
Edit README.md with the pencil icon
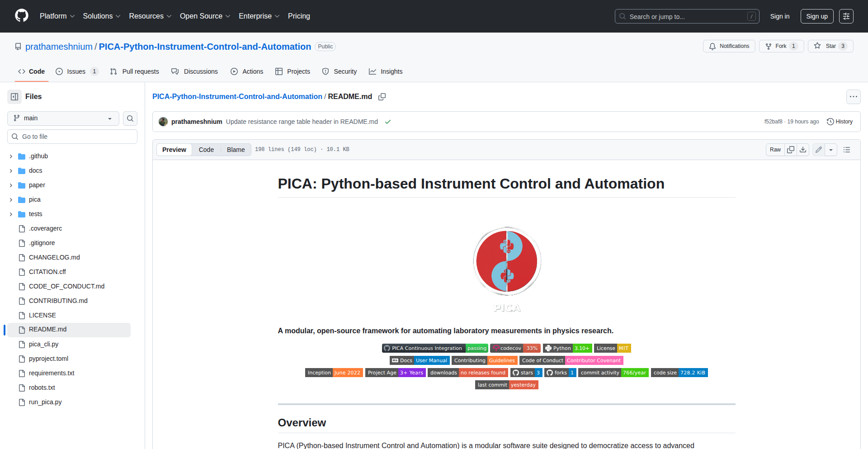818,149
